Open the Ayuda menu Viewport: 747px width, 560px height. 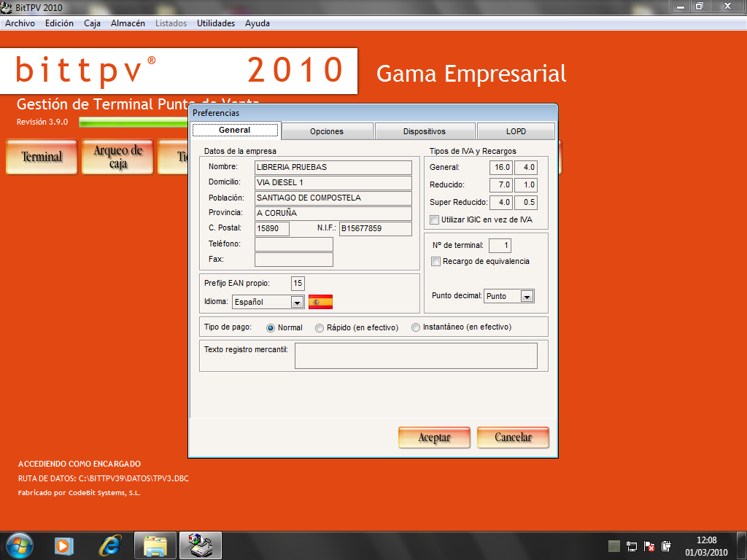click(x=258, y=23)
